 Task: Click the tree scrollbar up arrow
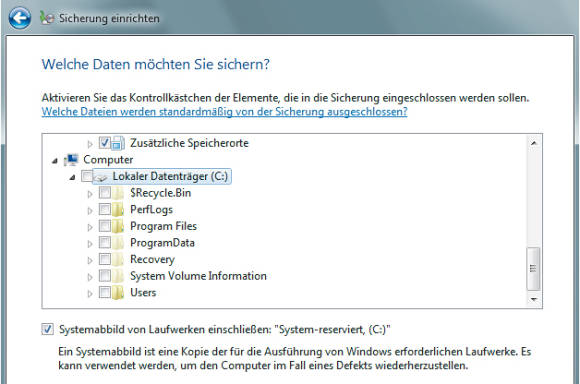click(x=534, y=143)
